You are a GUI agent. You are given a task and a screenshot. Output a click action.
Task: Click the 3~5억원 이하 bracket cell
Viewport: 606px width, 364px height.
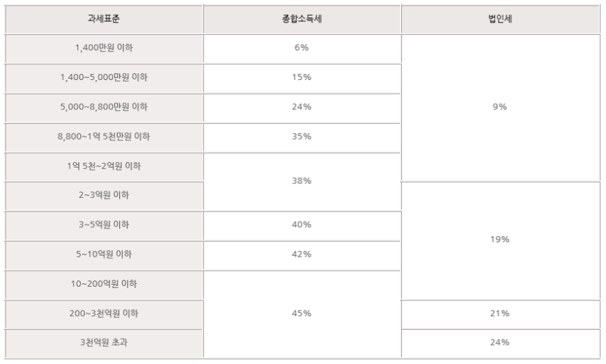tap(104, 225)
